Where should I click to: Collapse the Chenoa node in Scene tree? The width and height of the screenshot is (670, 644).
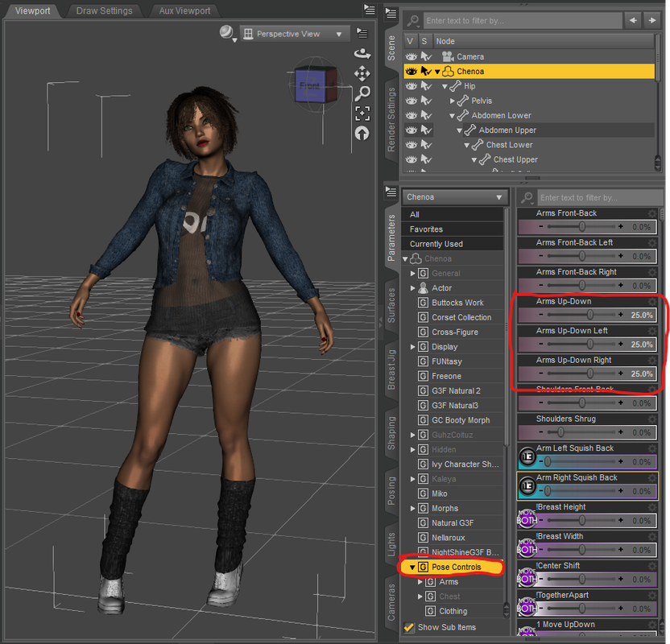(x=437, y=72)
